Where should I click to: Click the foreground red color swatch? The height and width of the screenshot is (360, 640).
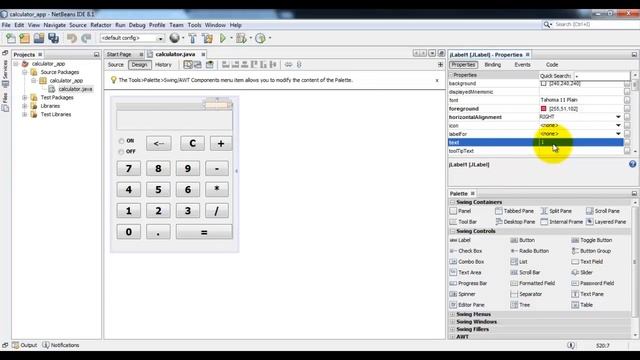tap(543, 109)
